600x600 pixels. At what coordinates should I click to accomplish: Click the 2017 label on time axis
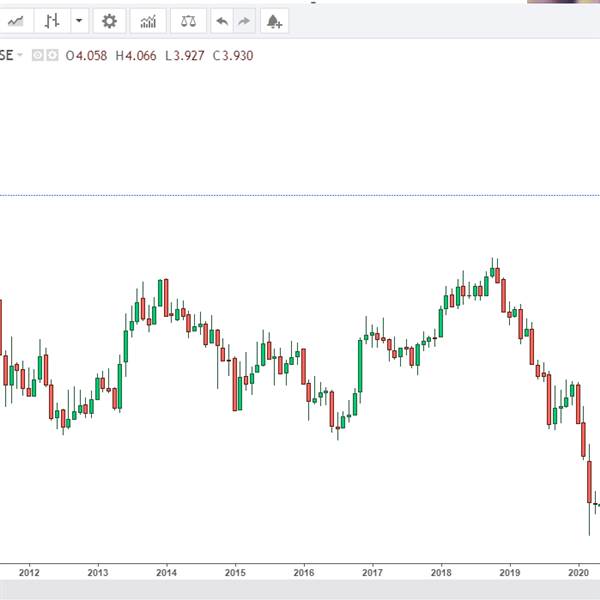[x=372, y=572]
